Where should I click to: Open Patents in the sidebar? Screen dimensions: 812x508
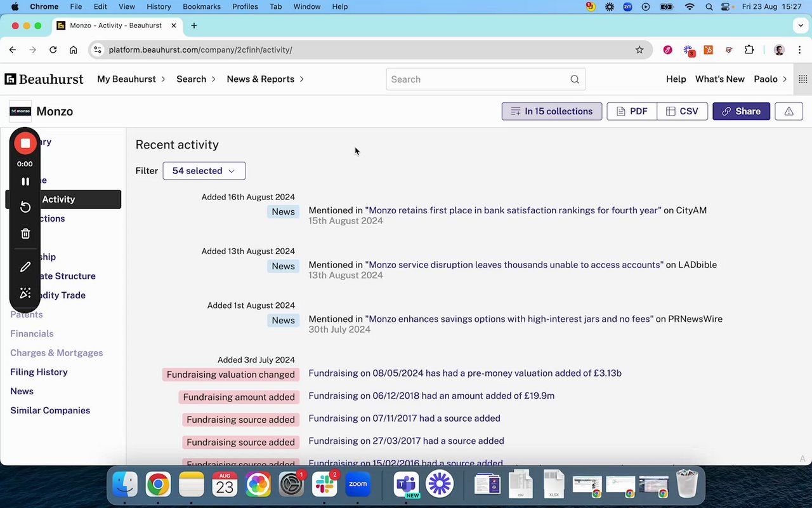tap(27, 315)
